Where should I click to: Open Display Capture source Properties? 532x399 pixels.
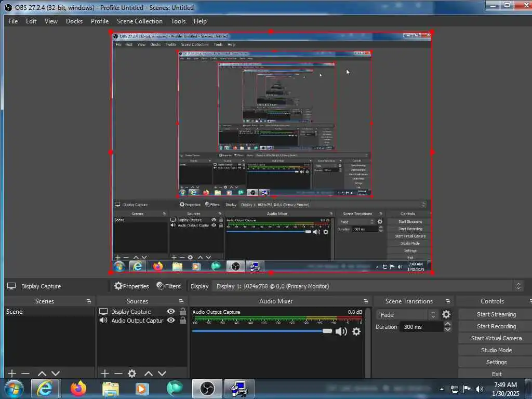(131, 286)
